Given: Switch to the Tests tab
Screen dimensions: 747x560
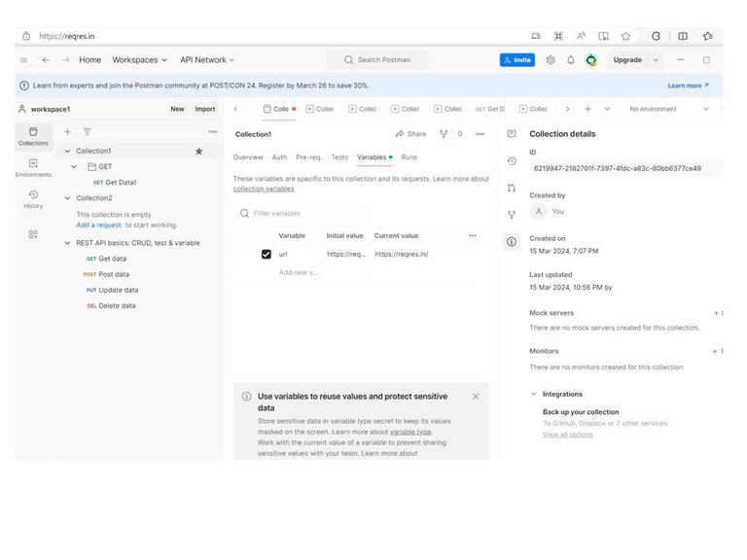Looking at the screenshot, I should click(339, 157).
